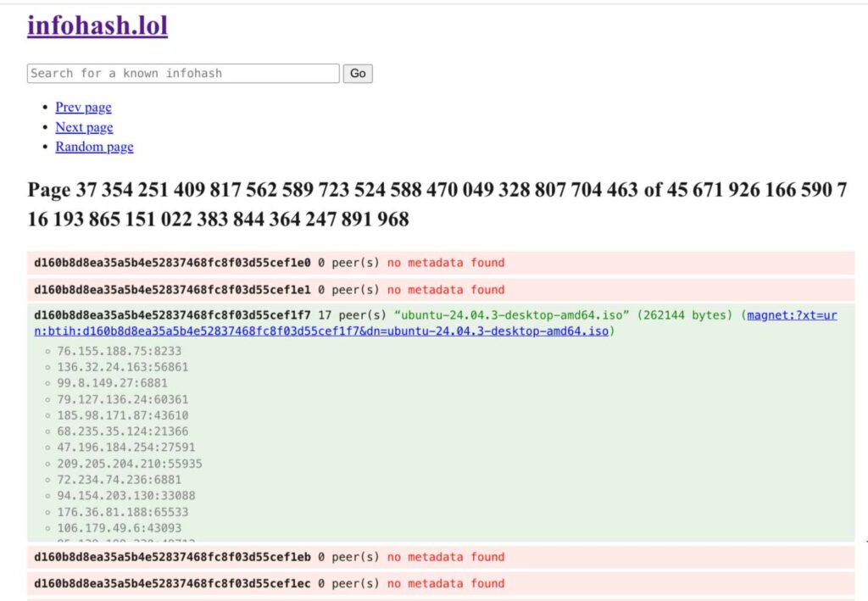Click peer address 99.8.149.27:6881
868x601 pixels.
(112, 383)
